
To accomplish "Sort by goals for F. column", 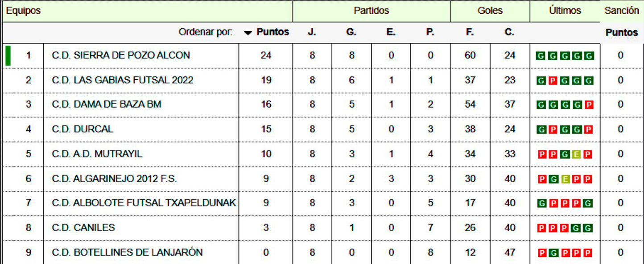I will [x=470, y=32].
